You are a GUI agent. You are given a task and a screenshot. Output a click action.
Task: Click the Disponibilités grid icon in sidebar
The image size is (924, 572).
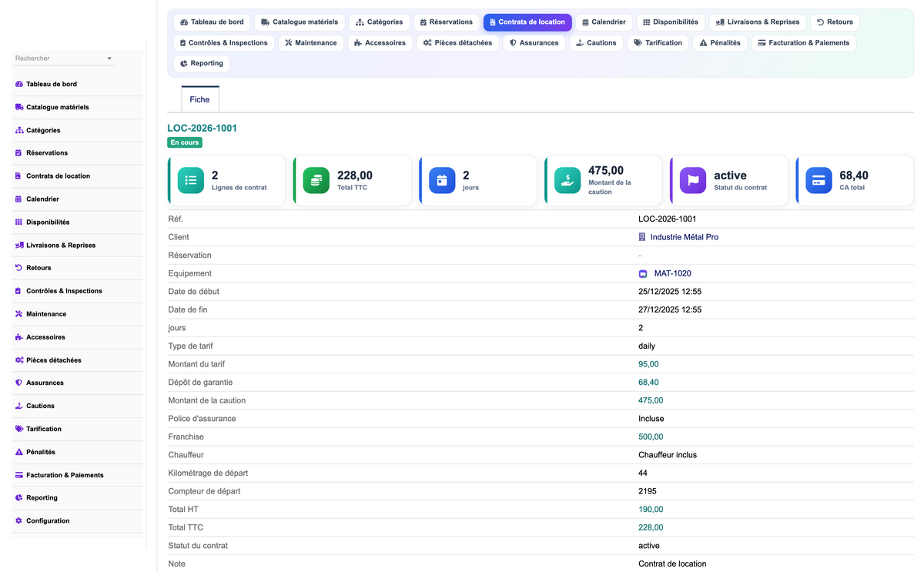point(18,222)
